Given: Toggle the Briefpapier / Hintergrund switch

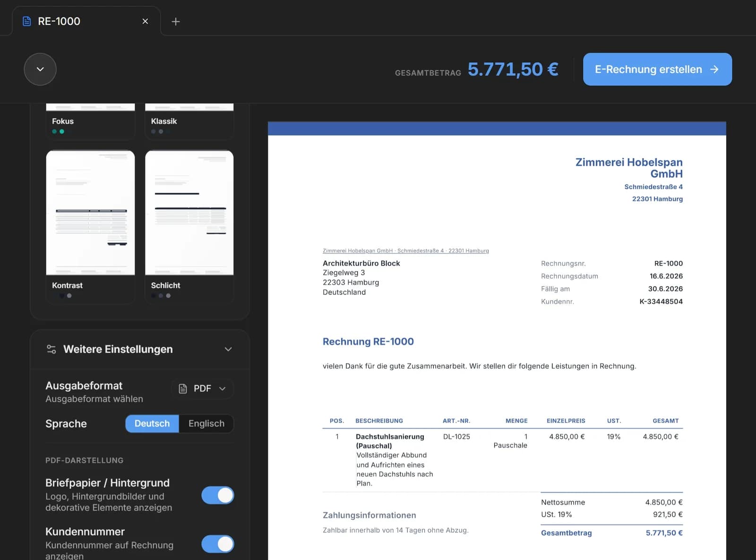Looking at the screenshot, I should tap(218, 495).
